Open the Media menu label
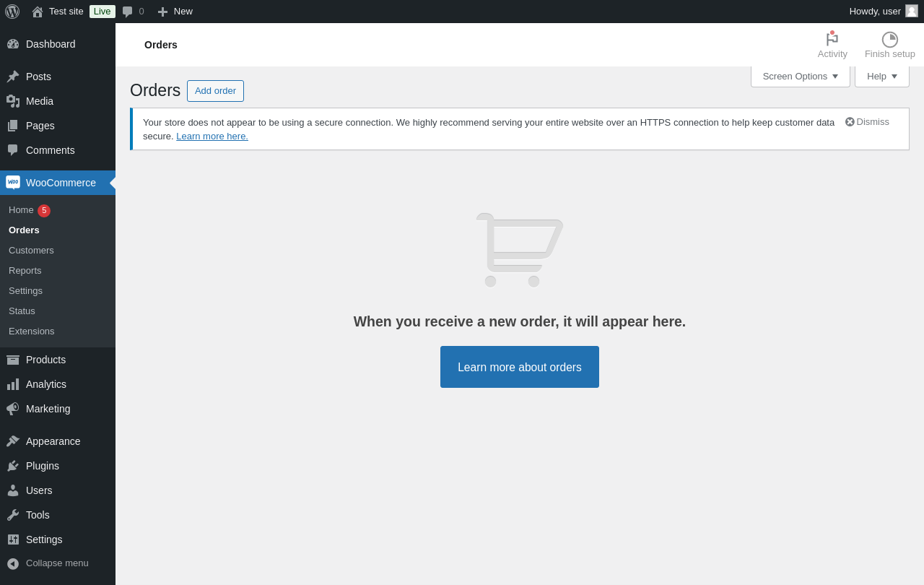Image resolution: width=924 pixels, height=585 pixels. click(40, 101)
